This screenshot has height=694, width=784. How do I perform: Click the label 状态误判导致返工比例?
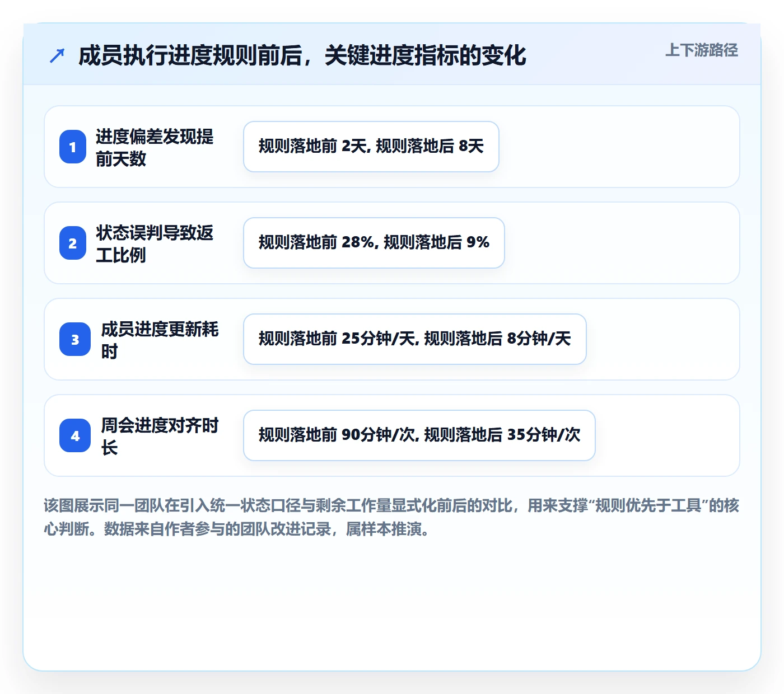(155, 243)
